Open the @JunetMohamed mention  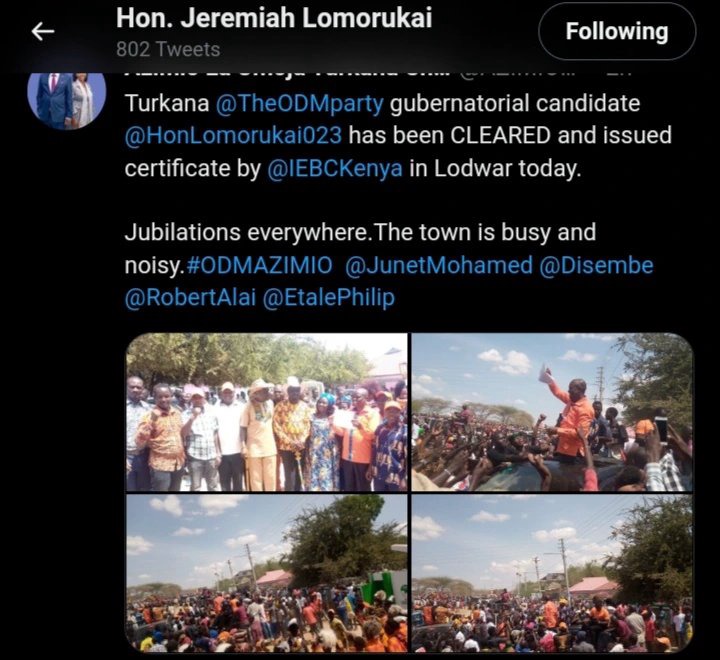pyautogui.click(x=439, y=265)
